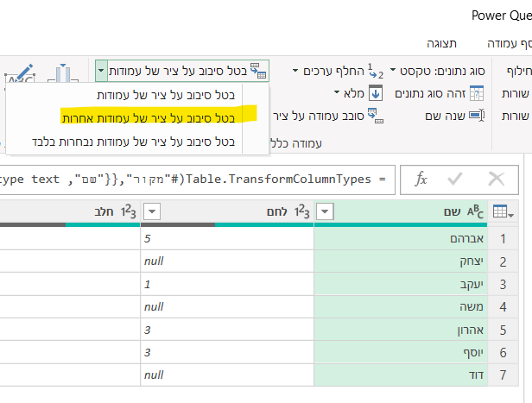
Task: Confirm formula with the checkmark button
Action: coord(457,179)
